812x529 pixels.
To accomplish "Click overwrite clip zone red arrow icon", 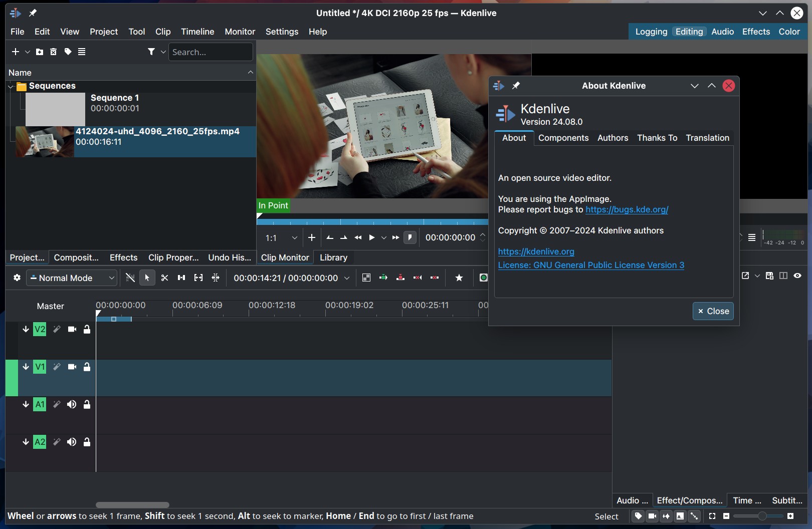I will click(400, 278).
